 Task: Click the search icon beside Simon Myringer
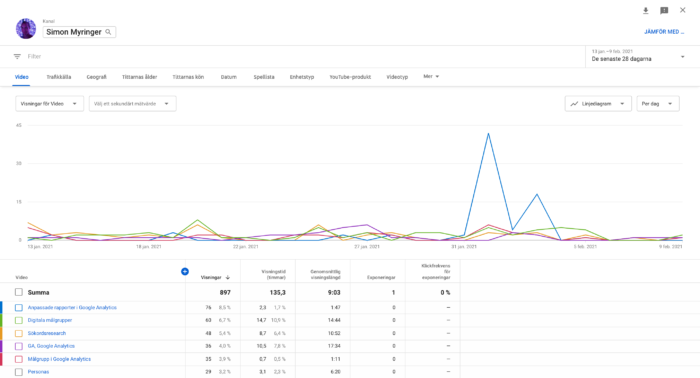(108, 32)
